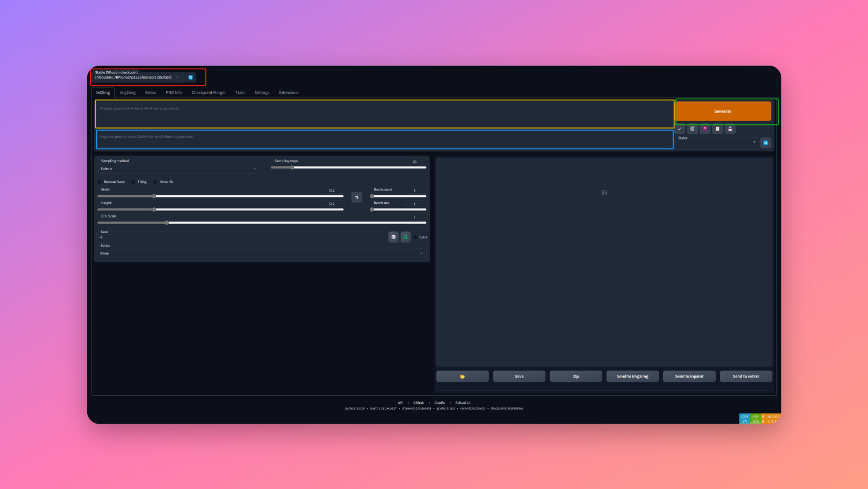Swap width and height with the arrows button
868x489 pixels.
click(x=357, y=197)
